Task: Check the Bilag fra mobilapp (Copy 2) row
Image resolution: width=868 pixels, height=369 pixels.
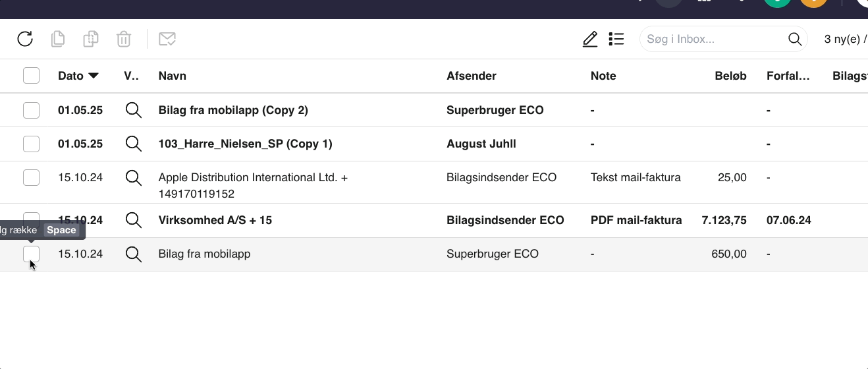Action: tap(31, 110)
